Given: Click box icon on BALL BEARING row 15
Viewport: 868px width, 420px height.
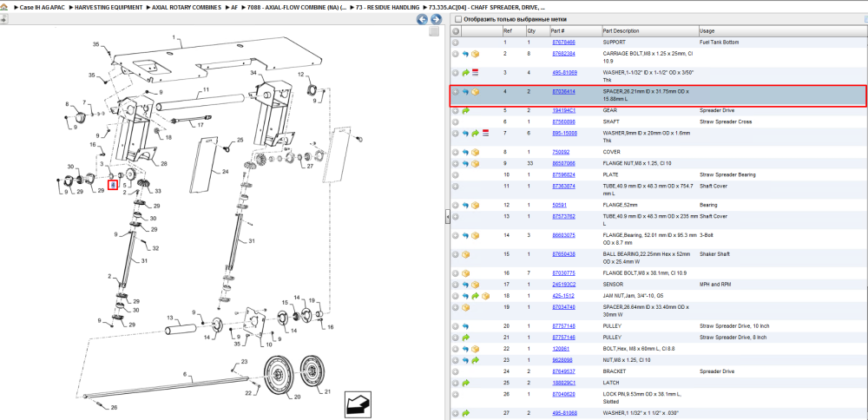Looking at the screenshot, I should pos(465,254).
